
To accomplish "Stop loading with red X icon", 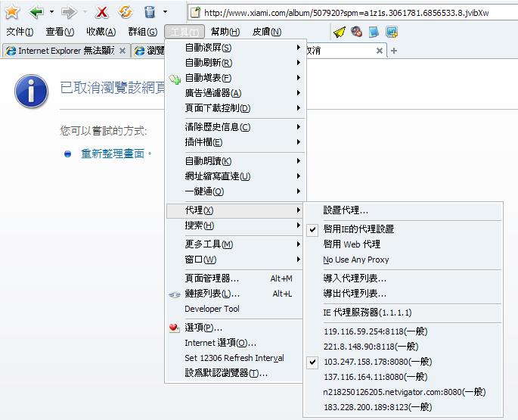I will [102, 12].
